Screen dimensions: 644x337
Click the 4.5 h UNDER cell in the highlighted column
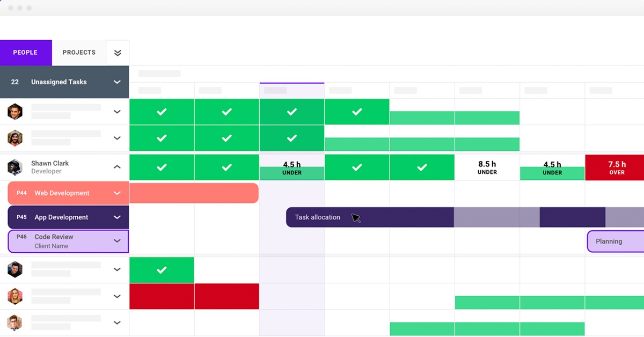pos(291,168)
